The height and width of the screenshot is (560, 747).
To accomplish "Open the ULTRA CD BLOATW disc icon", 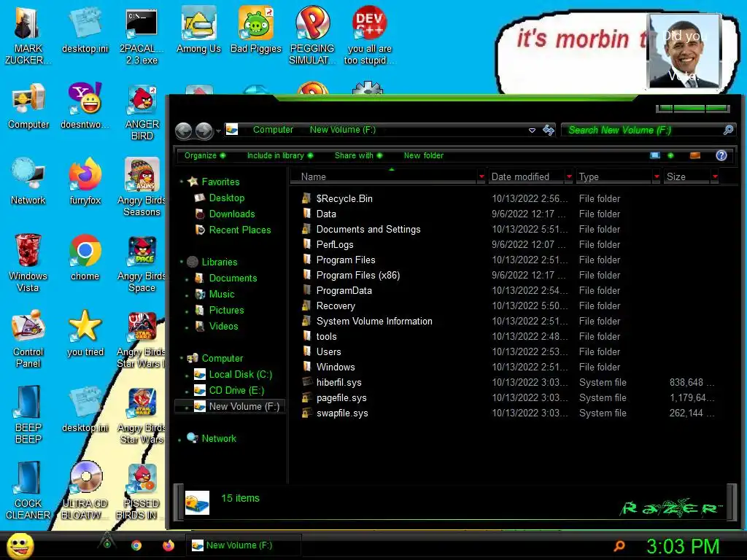I will tap(85, 491).
